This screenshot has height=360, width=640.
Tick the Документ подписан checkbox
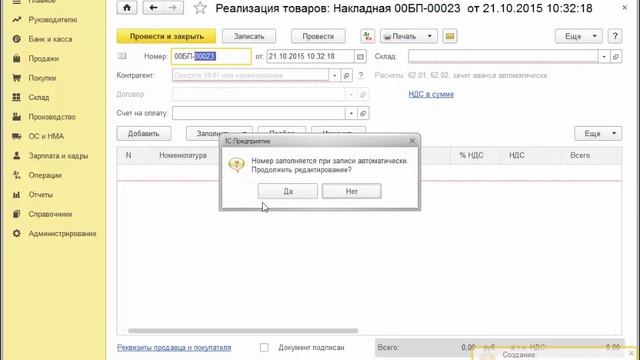click(x=264, y=347)
